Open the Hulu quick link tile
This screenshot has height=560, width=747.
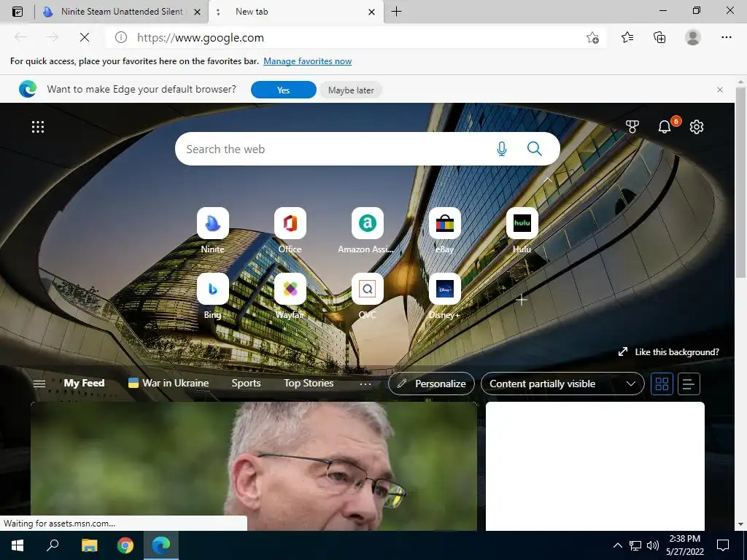tap(522, 223)
